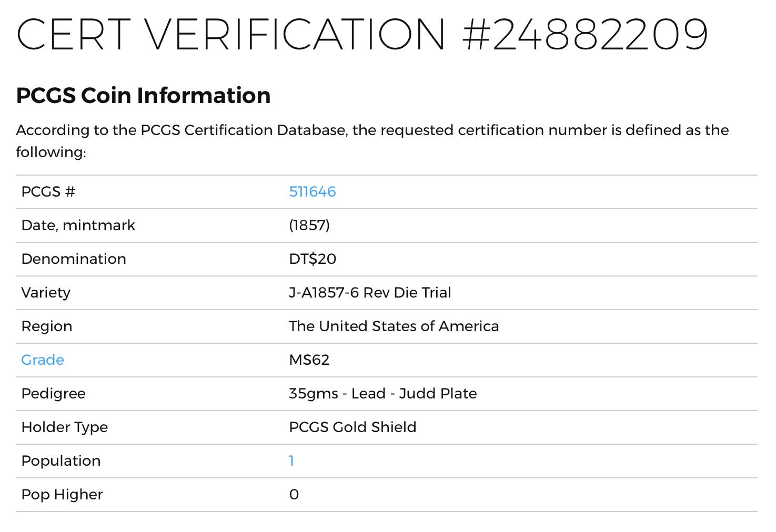The width and height of the screenshot is (776, 532).
Task: Click the J-A1857-6 Rev Die Trial variety
Action: [x=370, y=293]
